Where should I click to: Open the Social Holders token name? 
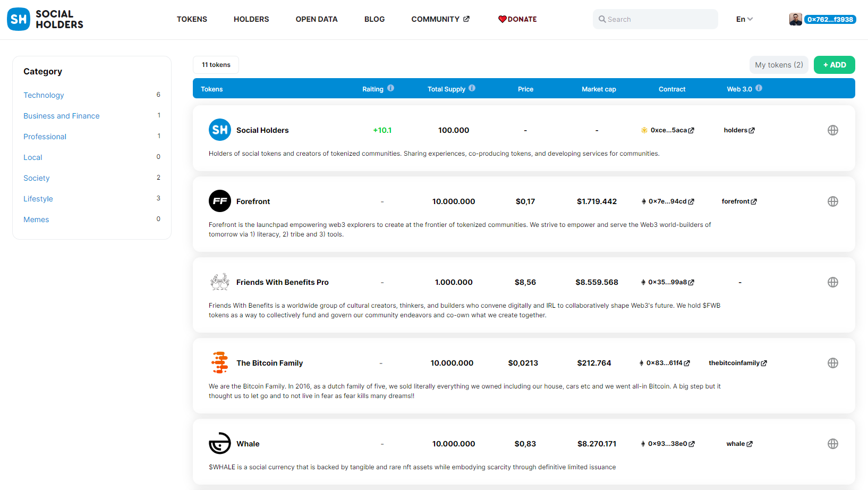(x=262, y=130)
